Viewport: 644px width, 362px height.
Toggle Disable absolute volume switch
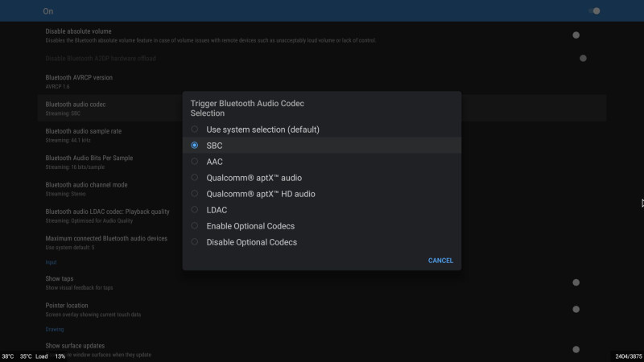pyautogui.click(x=576, y=35)
